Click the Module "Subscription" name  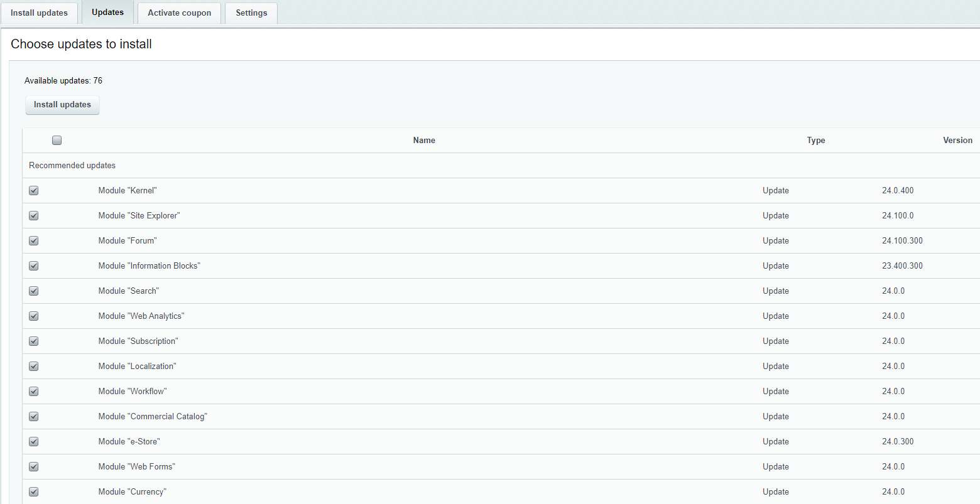[138, 341]
